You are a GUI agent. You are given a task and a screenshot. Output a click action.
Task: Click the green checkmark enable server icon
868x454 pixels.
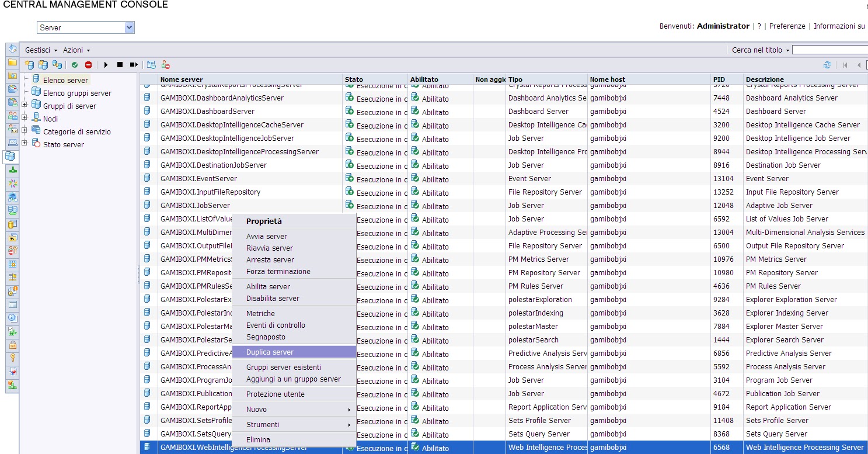[x=75, y=65]
